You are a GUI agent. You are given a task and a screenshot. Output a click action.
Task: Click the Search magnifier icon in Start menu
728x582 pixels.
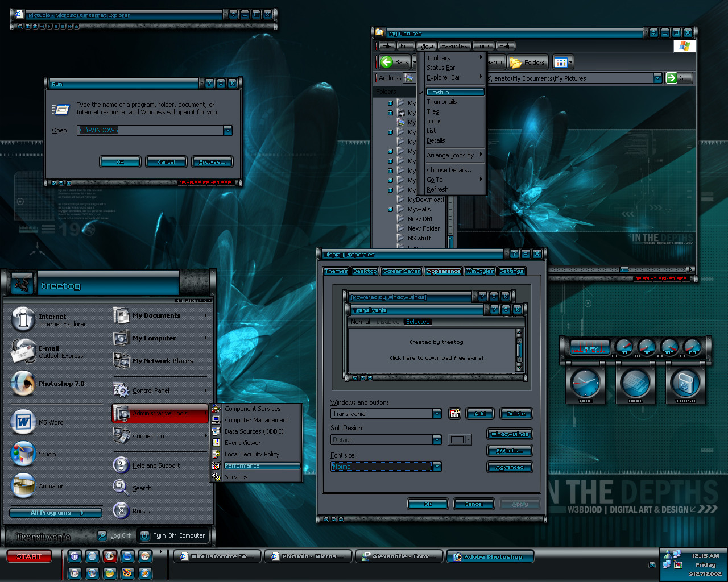(121, 488)
